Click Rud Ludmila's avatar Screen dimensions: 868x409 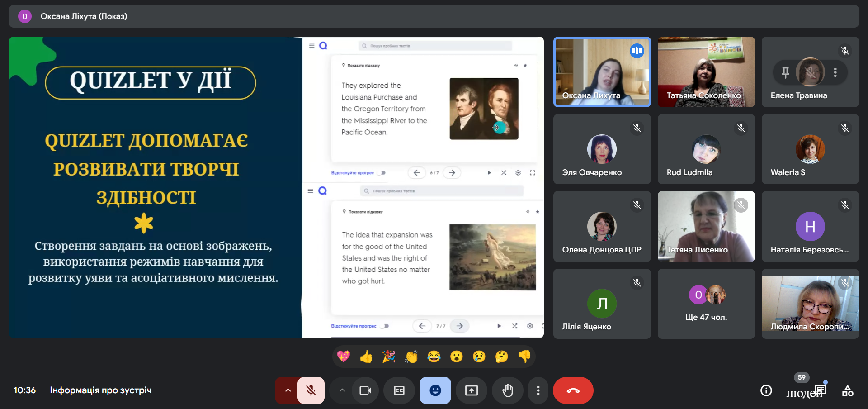click(x=706, y=149)
